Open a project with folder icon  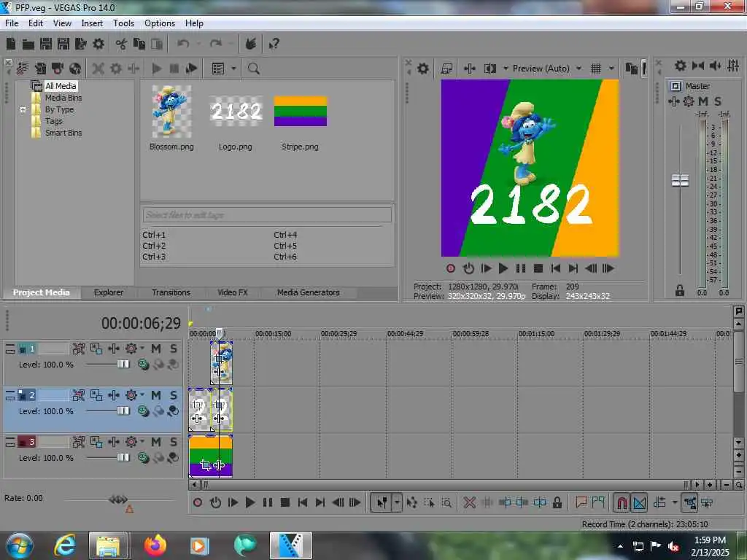[28, 44]
